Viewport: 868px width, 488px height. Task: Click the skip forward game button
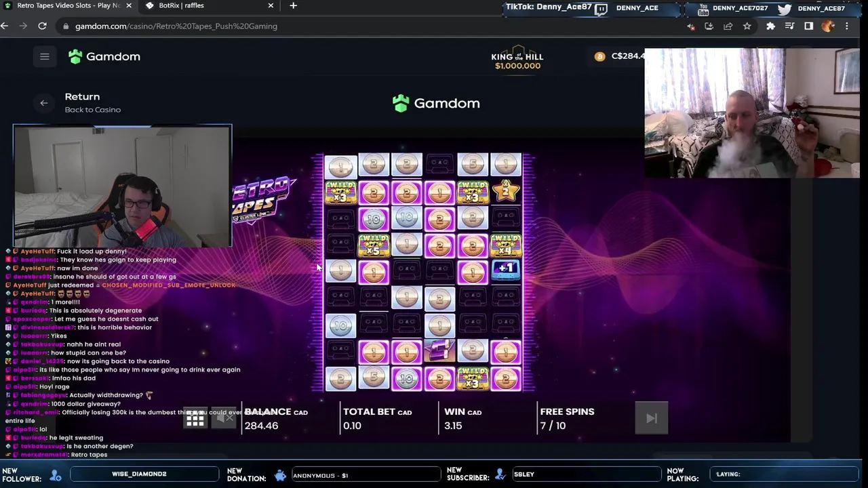(651, 419)
